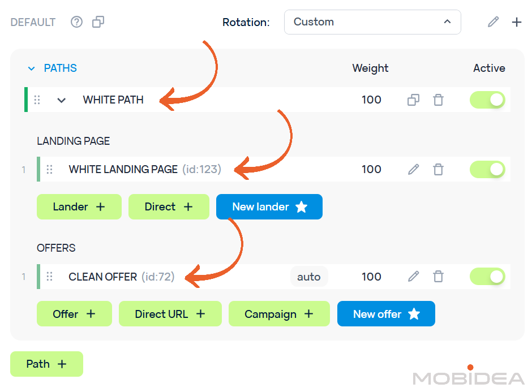Delete the WHITE PATH row

[438, 100]
